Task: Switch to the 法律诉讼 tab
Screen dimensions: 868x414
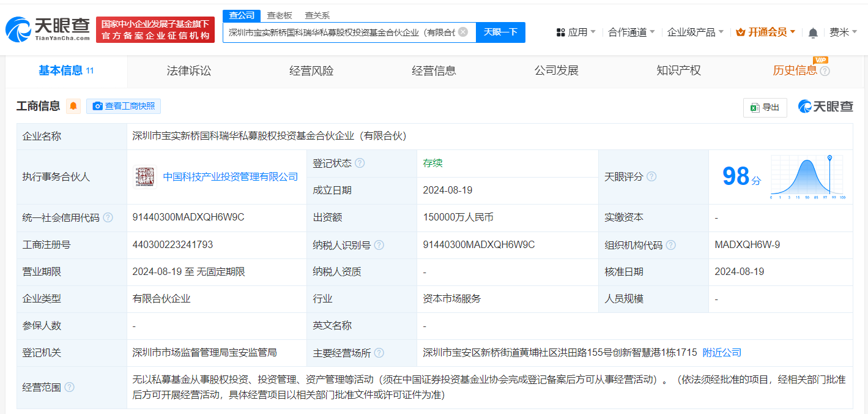Action: pyautogui.click(x=188, y=70)
